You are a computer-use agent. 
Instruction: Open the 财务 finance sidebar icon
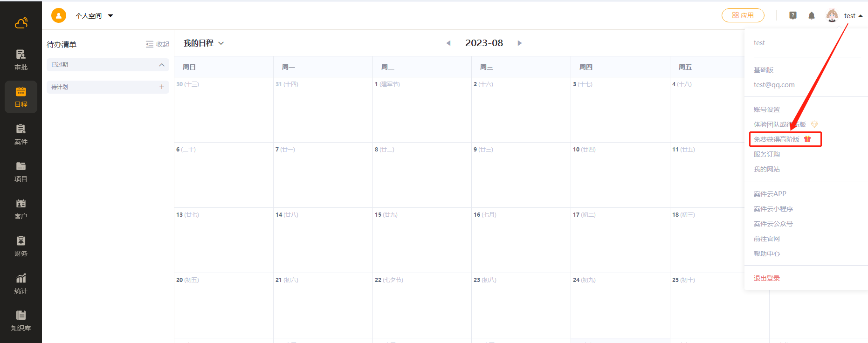(x=21, y=246)
